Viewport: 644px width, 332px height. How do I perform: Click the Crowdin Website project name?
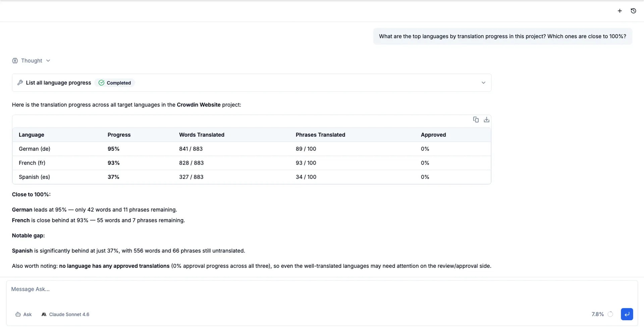(199, 105)
